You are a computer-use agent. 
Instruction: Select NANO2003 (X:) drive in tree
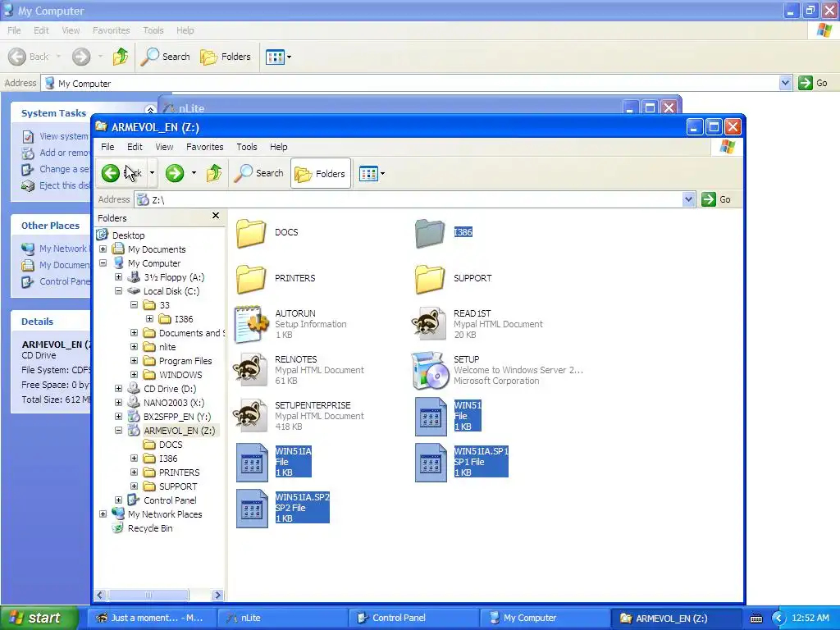pos(174,403)
